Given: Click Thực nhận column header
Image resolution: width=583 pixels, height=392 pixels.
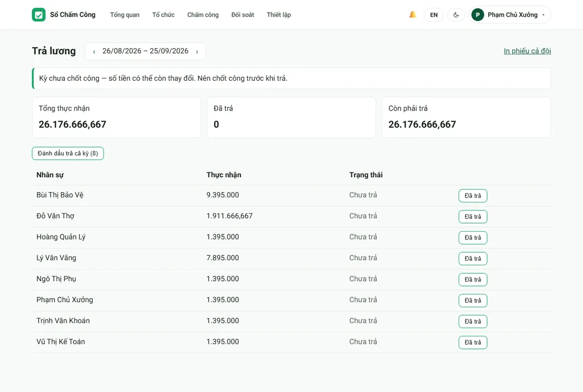Looking at the screenshot, I should pos(224,175).
